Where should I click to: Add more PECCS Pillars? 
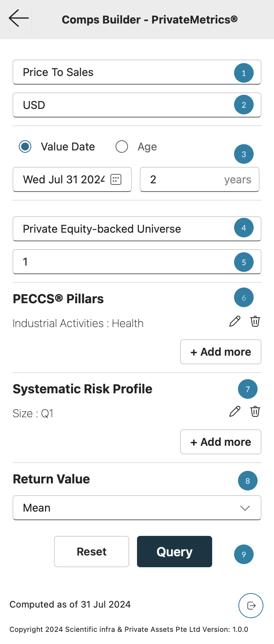[221, 352]
